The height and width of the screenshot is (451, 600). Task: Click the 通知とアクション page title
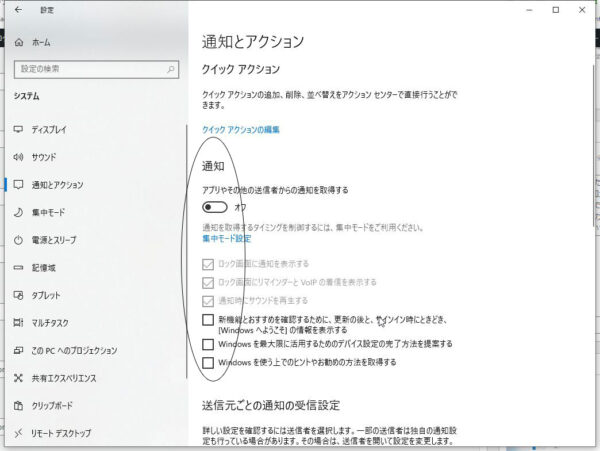253,42
